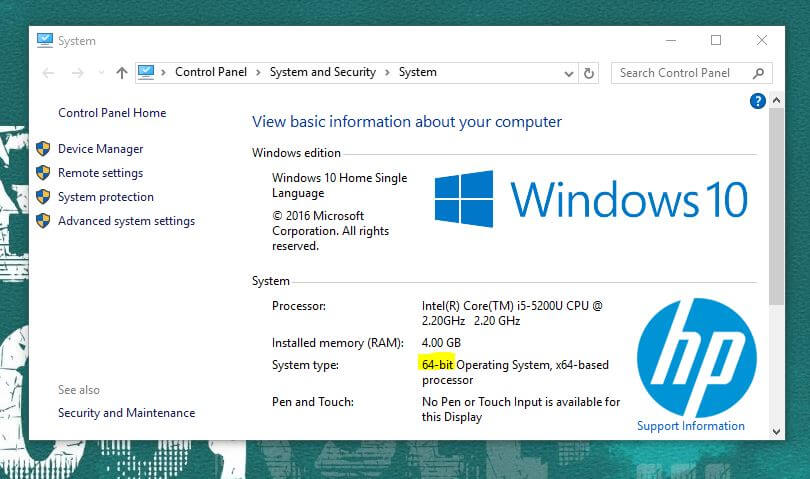Viewport: 810px width, 479px height.
Task: Click the HP logo
Action: [697, 358]
